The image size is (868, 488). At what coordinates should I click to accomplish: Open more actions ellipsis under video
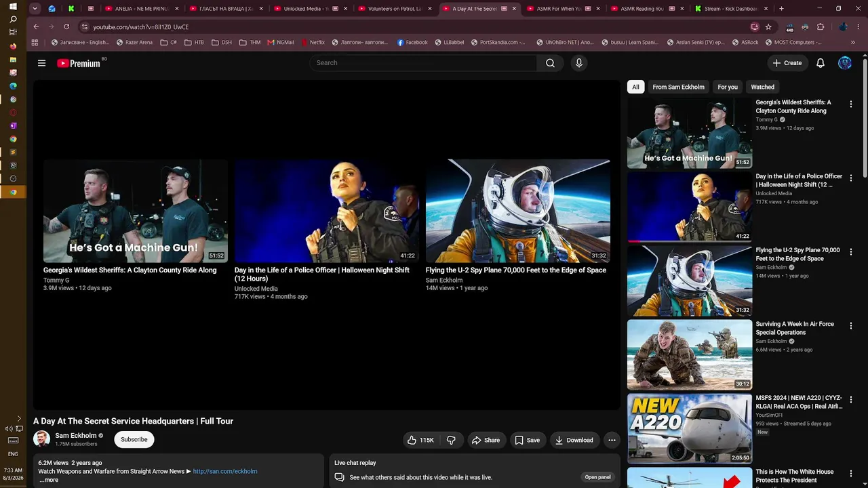coord(612,440)
